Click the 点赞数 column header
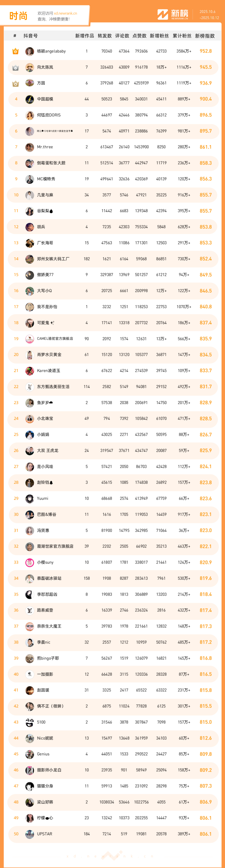This screenshot has height=868, width=225. click(139, 36)
